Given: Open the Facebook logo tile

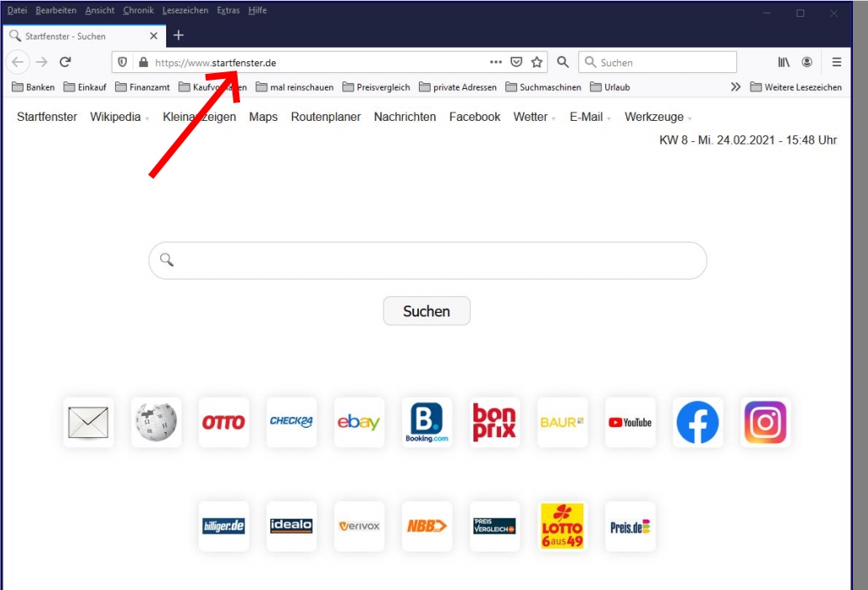Looking at the screenshot, I should click(x=698, y=422).
